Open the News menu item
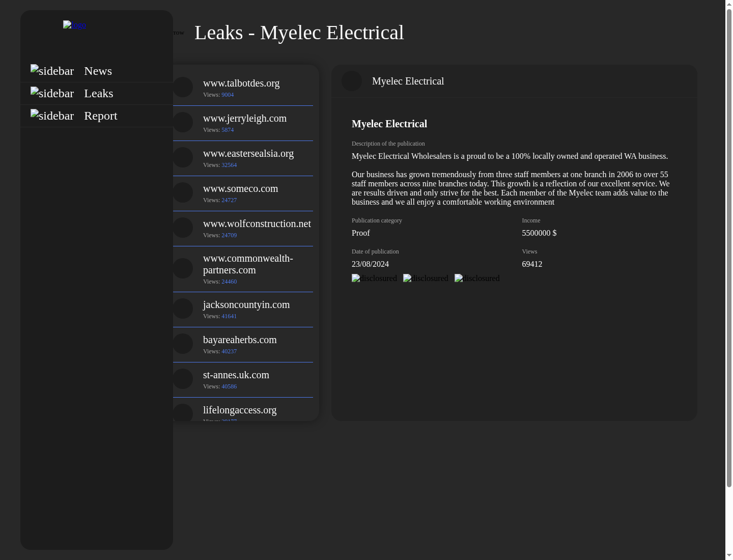This screenshot has height=560, width=733. pos(97,71)
